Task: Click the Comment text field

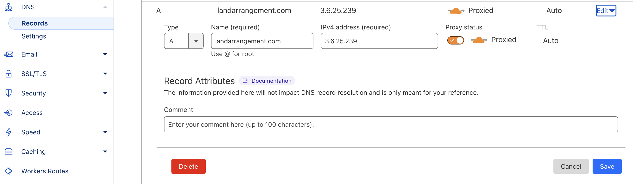Action: click(x=391, y=124)
